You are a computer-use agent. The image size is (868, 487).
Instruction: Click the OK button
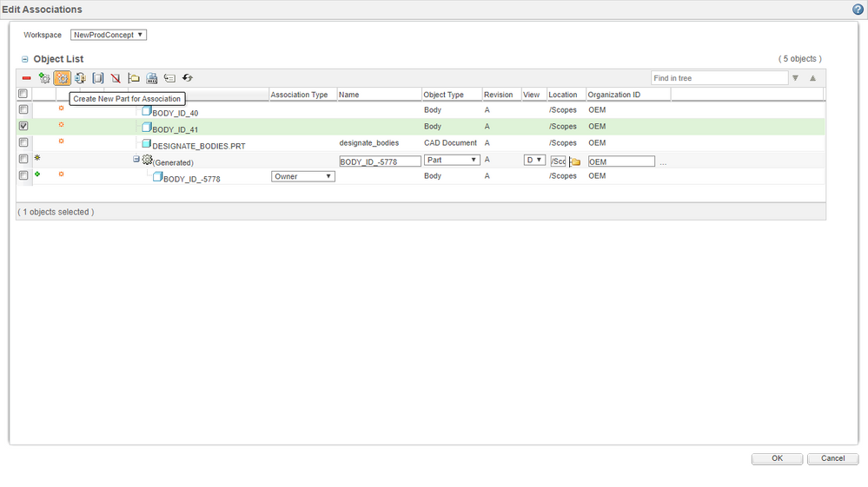777,458
